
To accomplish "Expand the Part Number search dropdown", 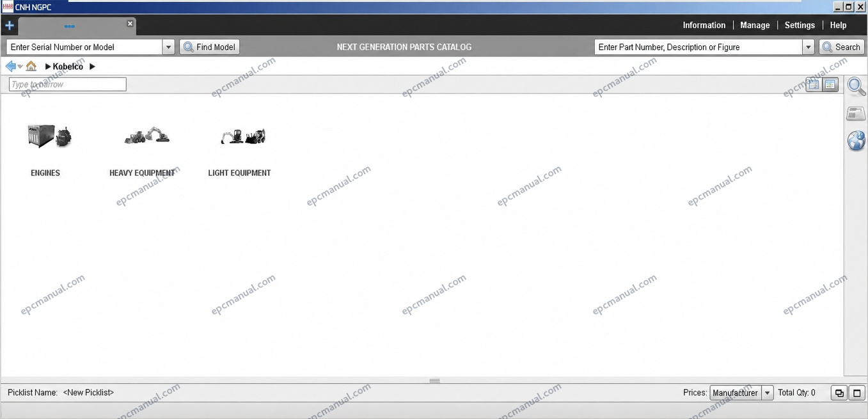I will click(x=809, y=47).
